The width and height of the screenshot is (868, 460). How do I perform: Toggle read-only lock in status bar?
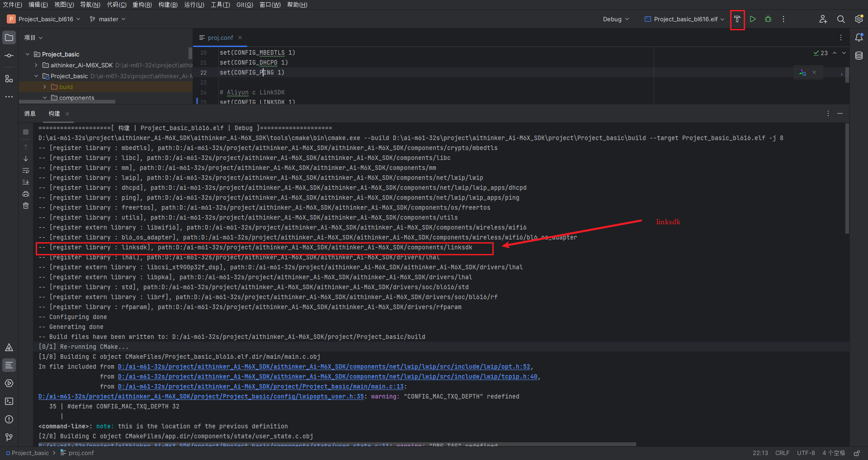857,453
